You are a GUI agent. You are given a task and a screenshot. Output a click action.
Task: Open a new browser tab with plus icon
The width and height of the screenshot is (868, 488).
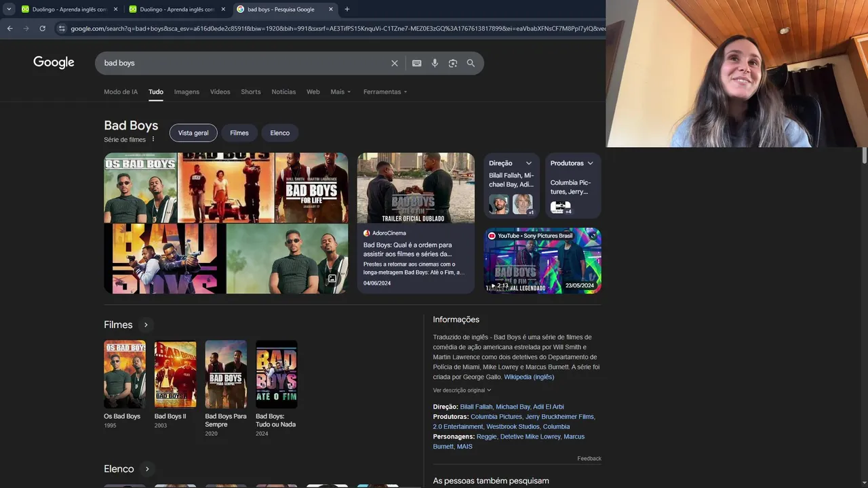point(347,9)
